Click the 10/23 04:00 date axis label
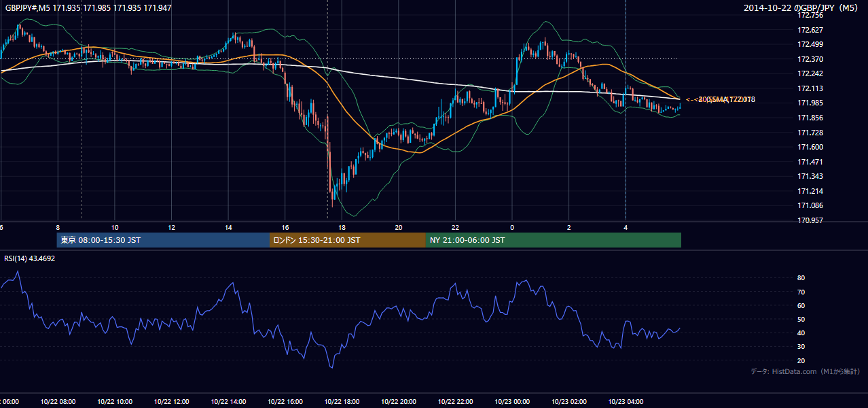868x408 pixels. (x=626, y=402)
